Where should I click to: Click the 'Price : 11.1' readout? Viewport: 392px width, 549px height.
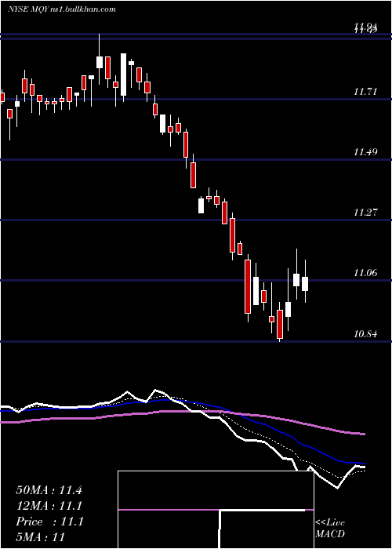coord(49,522)
